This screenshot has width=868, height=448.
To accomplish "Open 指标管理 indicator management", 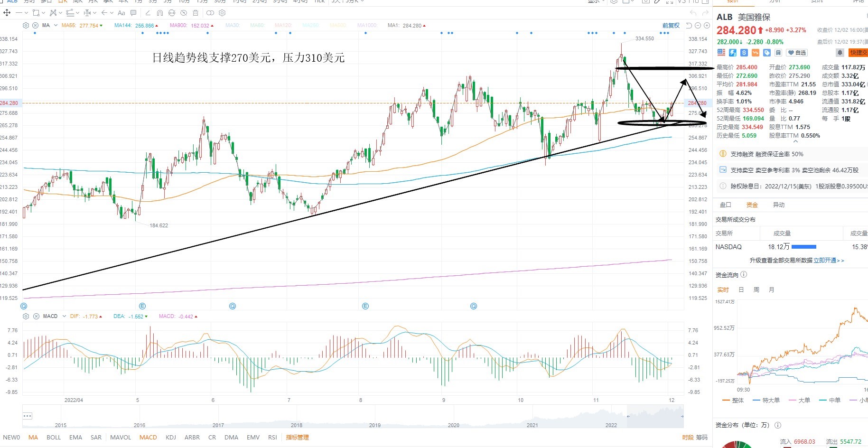I will pyautogui.click(x=297, y=437).
